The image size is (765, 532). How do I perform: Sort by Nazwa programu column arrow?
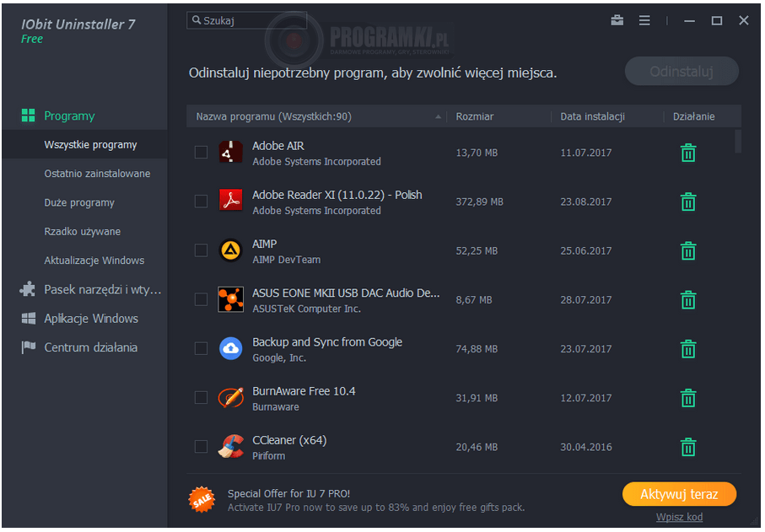coord(438,116)
